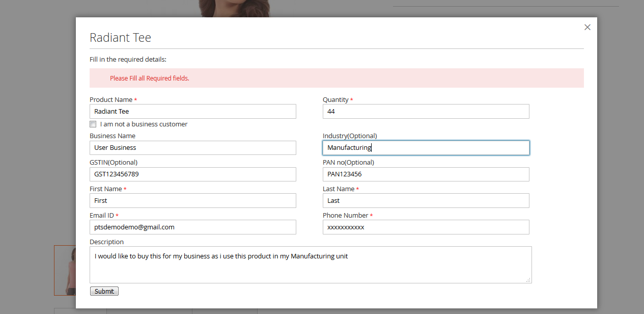The width and height of the screenshot is (644, 314).
Task: Click the Last Name input box
Action: [426, 200]
